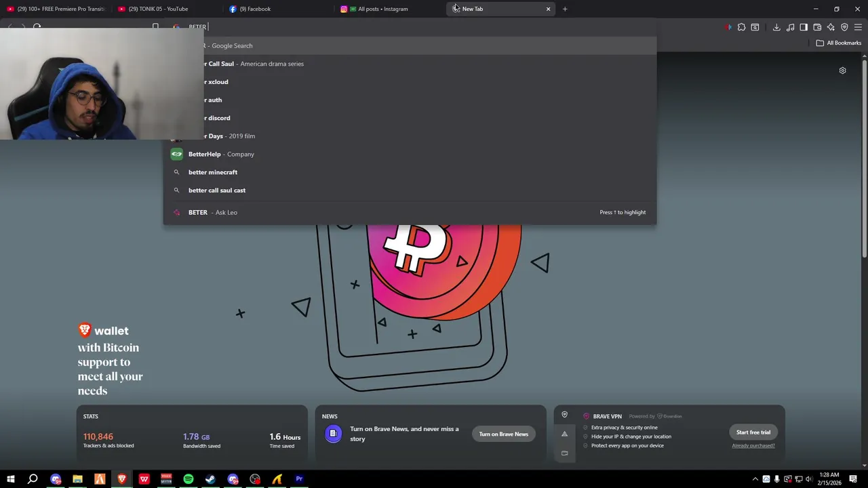Open File Explorer from taskbar
Image resolution: width=868 pixels, height=488 pixels.
[77, 479]
